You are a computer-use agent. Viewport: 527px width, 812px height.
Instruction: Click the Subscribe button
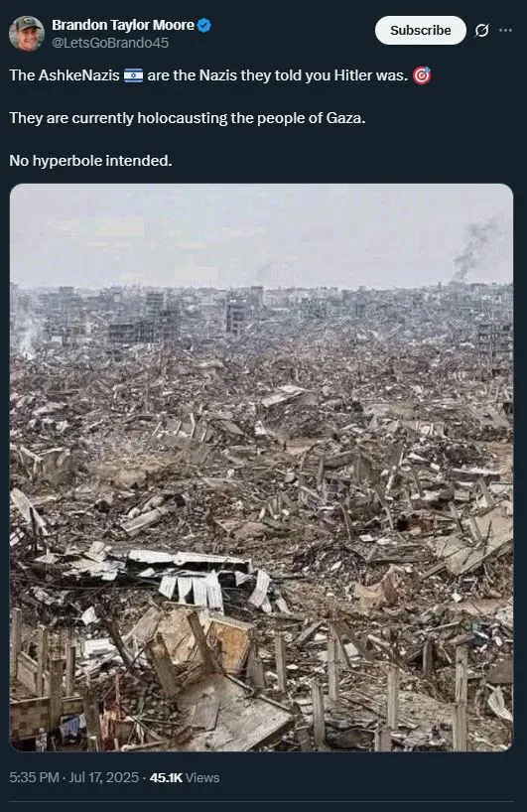[421, 31]
